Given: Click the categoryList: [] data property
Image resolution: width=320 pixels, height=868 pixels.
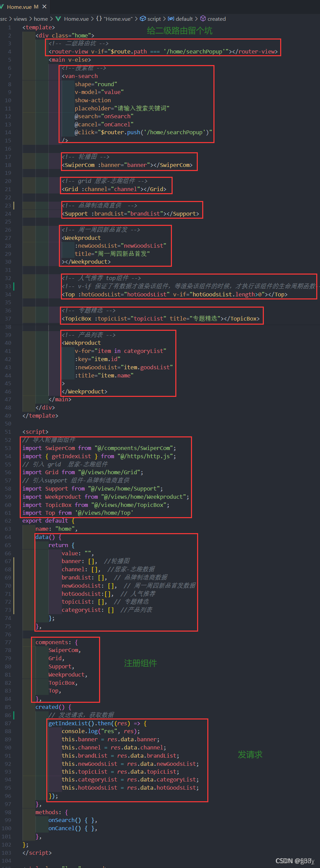Looking at the screenshot, I should point(87,610).
